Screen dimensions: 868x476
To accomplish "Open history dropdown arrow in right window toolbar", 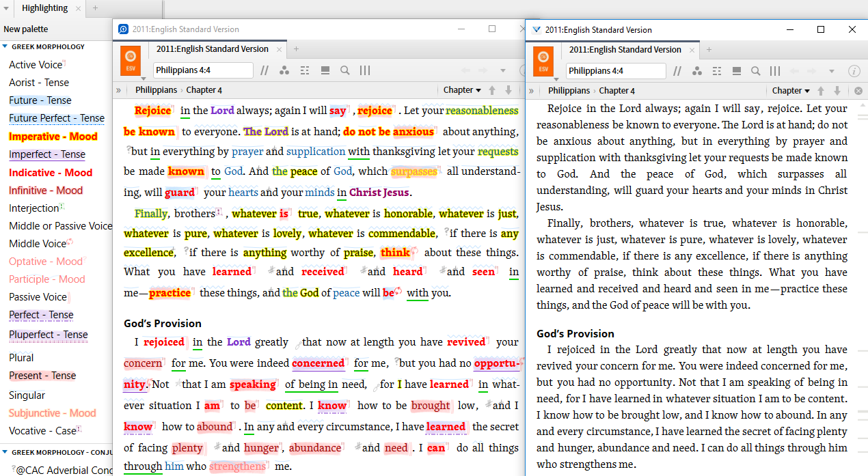I will (x=832, y=72).
